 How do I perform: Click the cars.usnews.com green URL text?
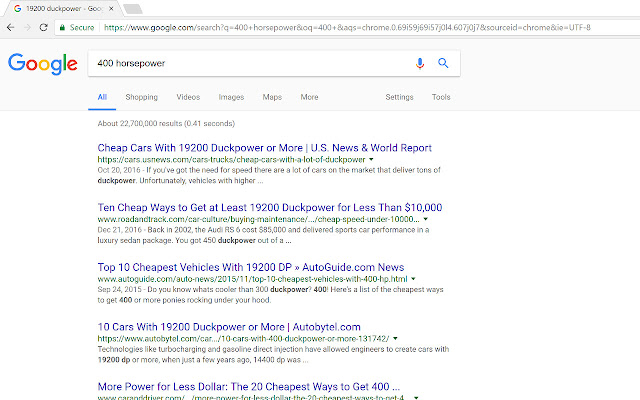click(x=231, y=160)
